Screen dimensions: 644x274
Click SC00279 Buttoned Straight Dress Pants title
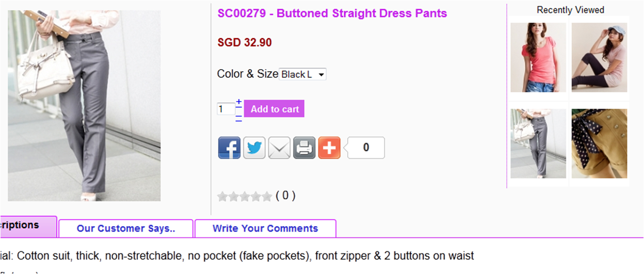click(332, 13)
